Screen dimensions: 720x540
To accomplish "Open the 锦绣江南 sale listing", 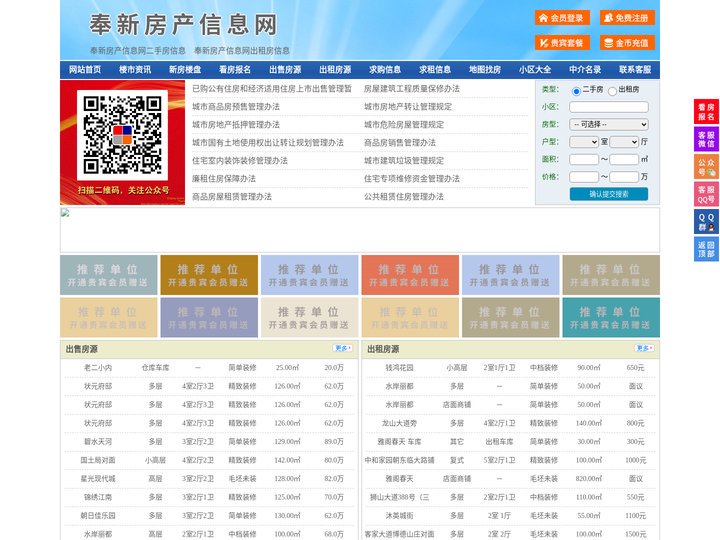I will pyautogui.click(x=98, y=497).
